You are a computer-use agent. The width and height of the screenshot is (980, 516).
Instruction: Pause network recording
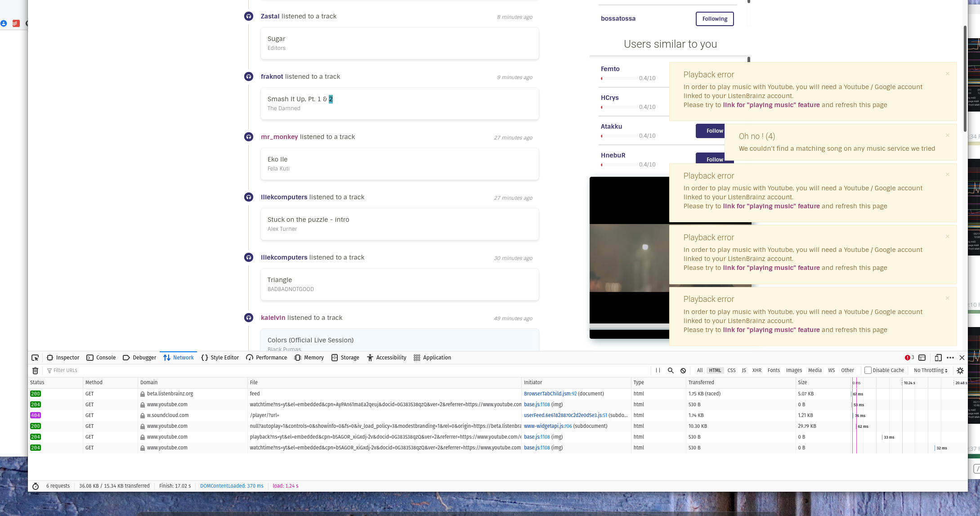point(658,370)
